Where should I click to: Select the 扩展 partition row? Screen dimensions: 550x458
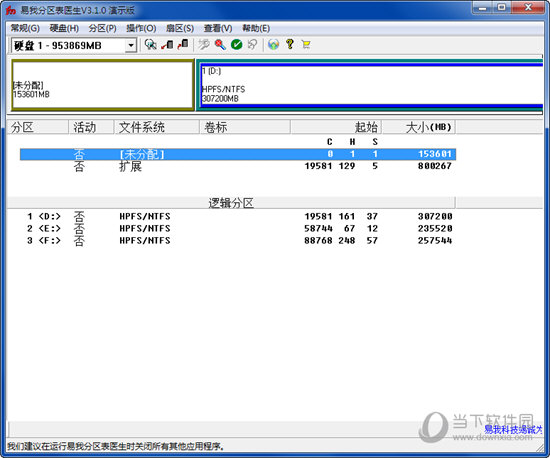pos(238,166)
